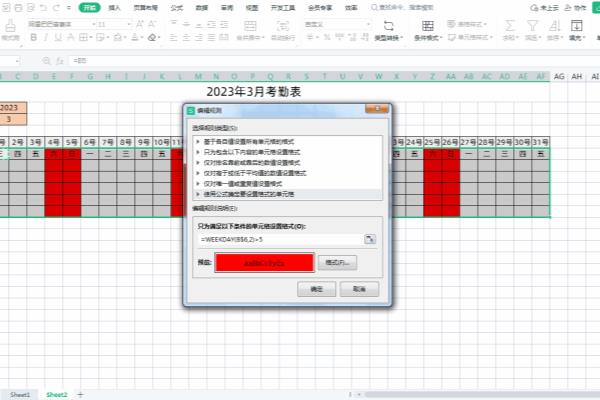Click the eraser clear icon

point(152,38)
